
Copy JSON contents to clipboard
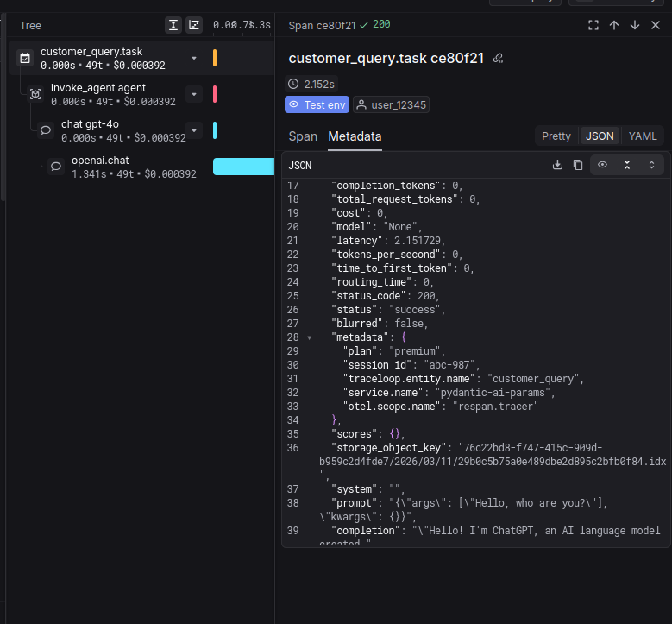tap(578, 165)
